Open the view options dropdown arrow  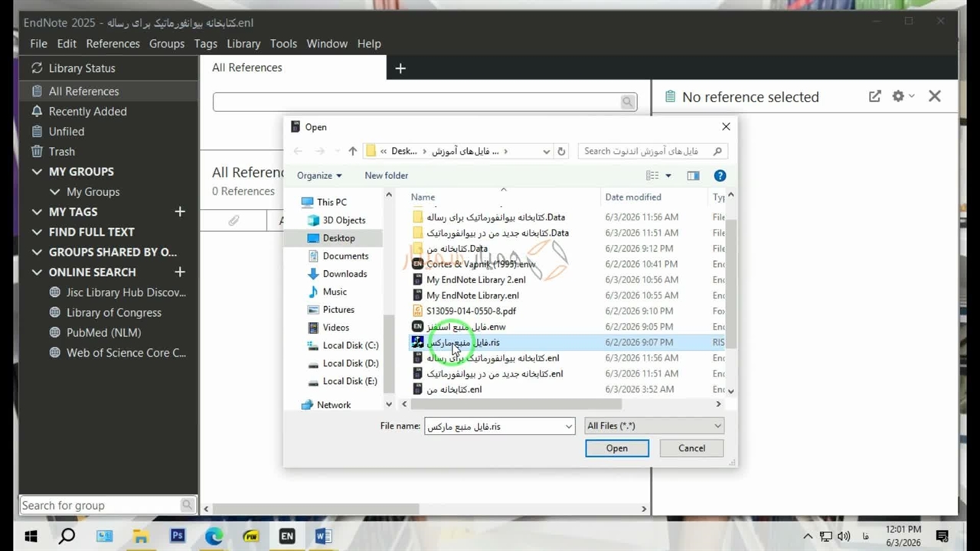click(668, 176)
